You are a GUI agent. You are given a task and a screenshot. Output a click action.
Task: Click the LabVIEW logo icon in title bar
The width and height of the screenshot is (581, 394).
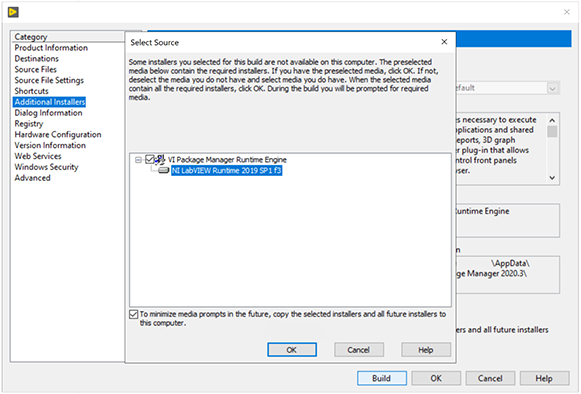13,12
